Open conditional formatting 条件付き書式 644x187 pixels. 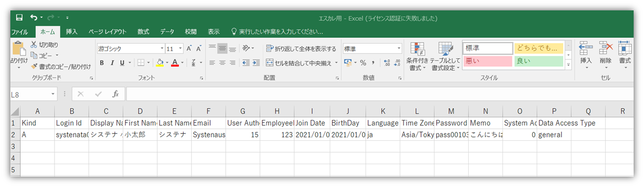417,57
